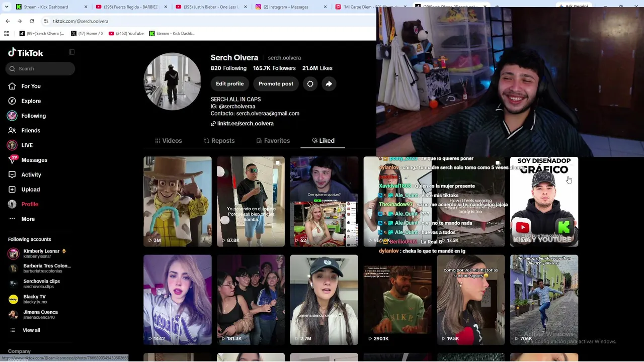Viewport: 644px width, 362px height.
Task: Open the group photo video with 181.3K views
Action: pyautogui.click(x=251, y=300)
